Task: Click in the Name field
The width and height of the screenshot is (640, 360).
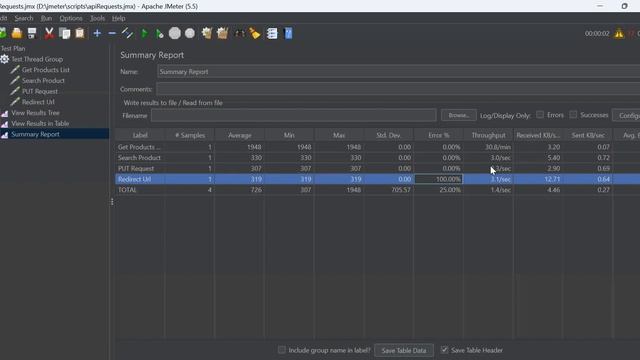Action: tap(398, 71)
